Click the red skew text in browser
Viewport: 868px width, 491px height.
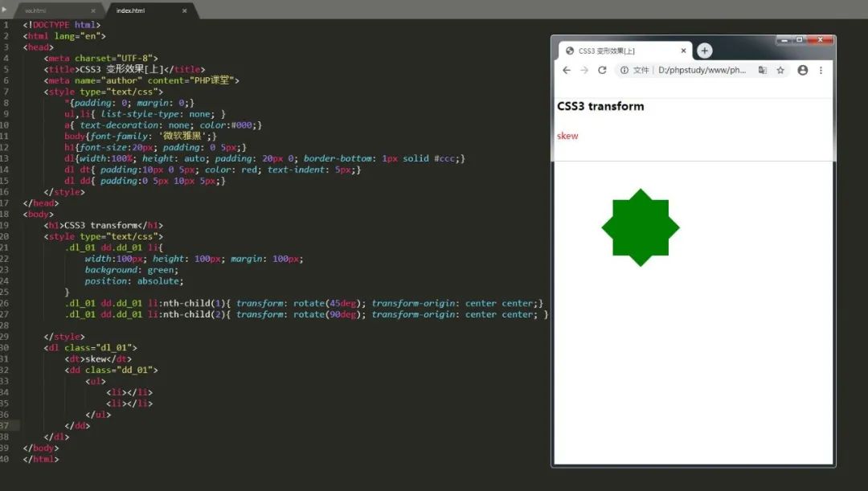(x=567, y=136)
